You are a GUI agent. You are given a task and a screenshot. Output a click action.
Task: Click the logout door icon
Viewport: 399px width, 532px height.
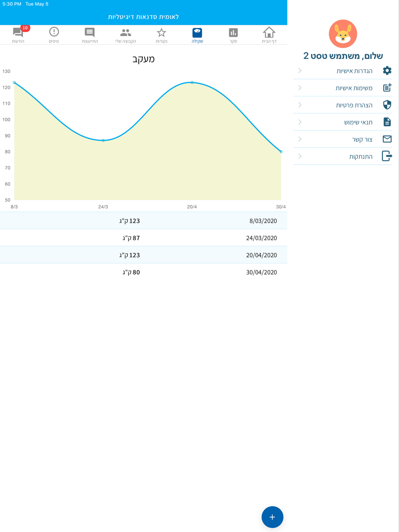coord(387,156)
